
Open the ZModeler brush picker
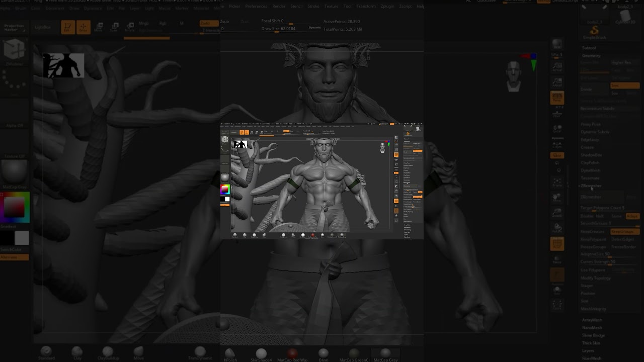[x=15, y=50]
